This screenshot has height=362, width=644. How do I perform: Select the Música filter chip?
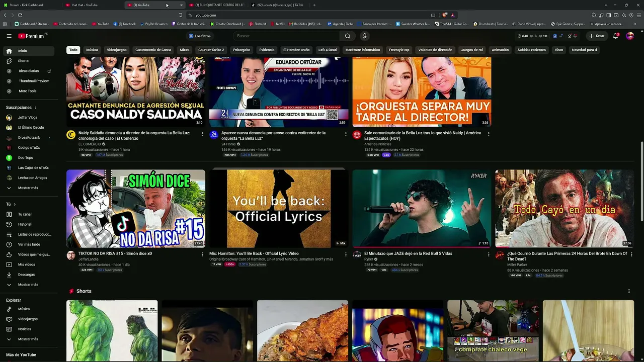(x=92, y=50)
